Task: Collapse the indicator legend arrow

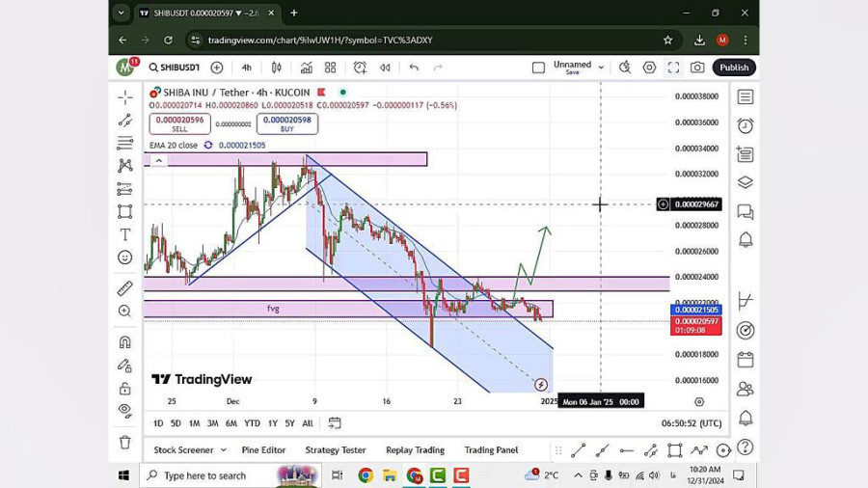Action: 159,160
